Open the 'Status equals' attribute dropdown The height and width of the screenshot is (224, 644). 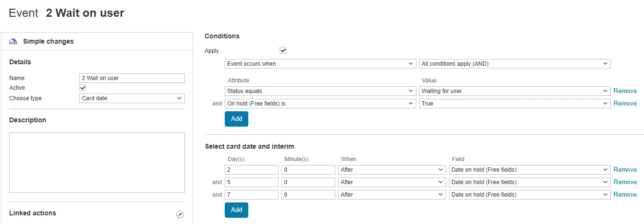pyautogui.click(x=320, y=91)
